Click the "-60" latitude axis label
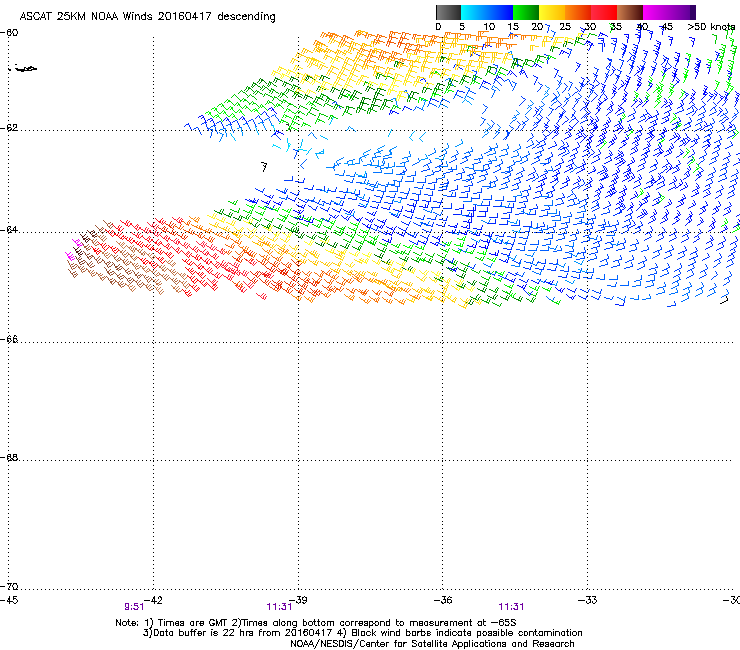 pyautogui.click(x=9, y=33)
